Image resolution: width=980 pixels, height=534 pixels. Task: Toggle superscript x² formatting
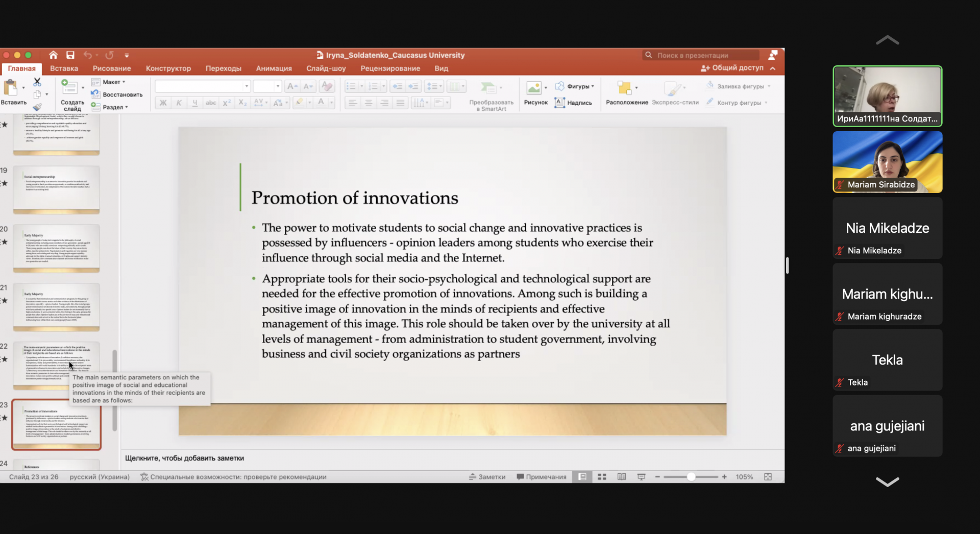(227, 103)
